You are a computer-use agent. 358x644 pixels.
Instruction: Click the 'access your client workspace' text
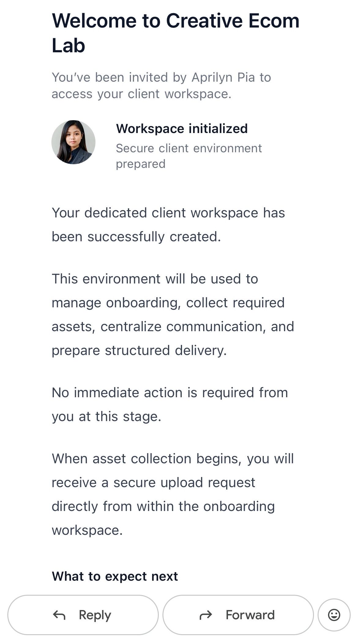[x=141, y=94]
